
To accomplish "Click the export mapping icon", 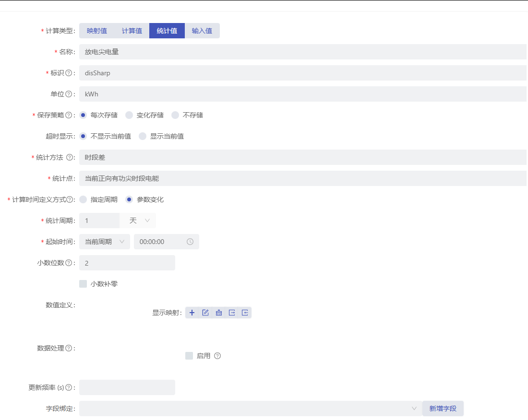I will click(x=231, y=313).
